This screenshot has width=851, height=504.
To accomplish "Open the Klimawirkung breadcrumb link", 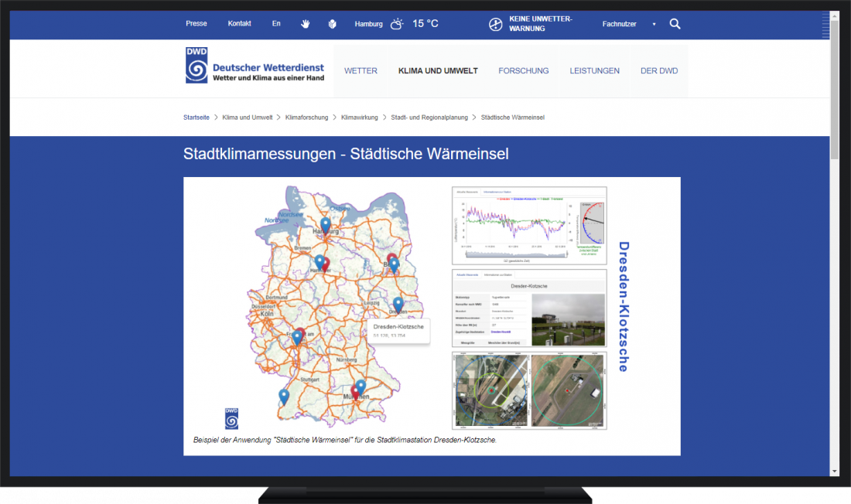I will (361, 117).
